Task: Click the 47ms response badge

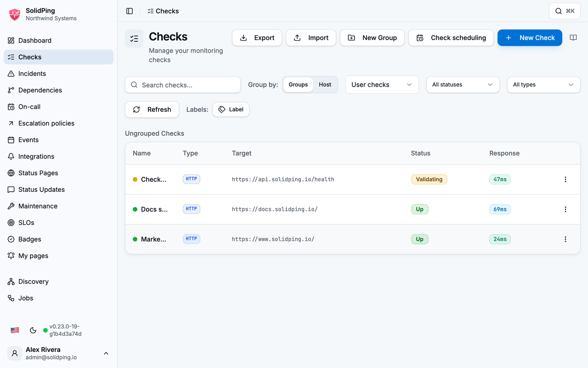Action: click(500, 179)
